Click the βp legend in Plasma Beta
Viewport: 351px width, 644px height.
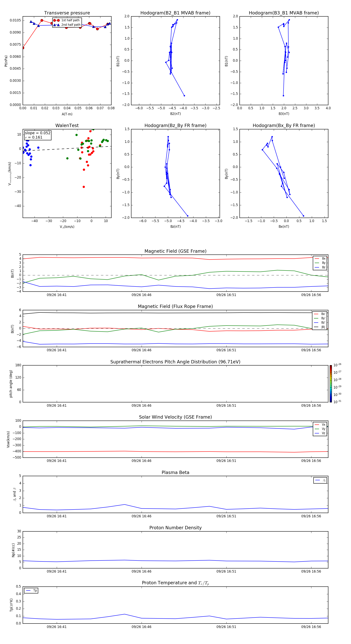pyautogui.click(x=320, y=480)
